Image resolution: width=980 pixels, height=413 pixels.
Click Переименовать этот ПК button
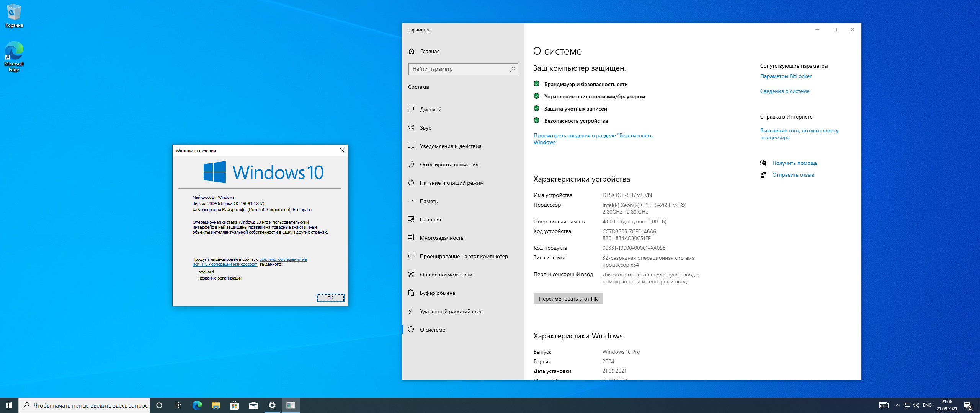pyautogui.click(x=568, y=299)
